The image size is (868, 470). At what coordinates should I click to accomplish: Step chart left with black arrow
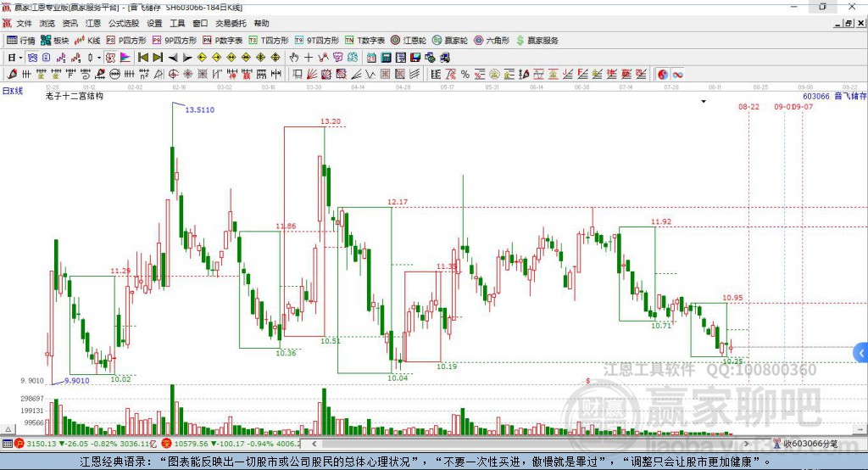pos(173,58)
